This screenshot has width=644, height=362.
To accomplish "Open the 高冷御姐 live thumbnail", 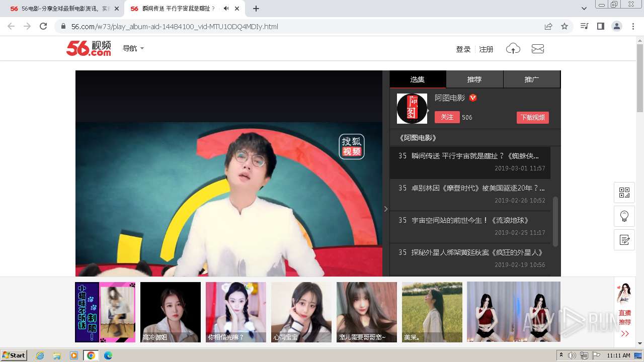I will click(171, 312).
